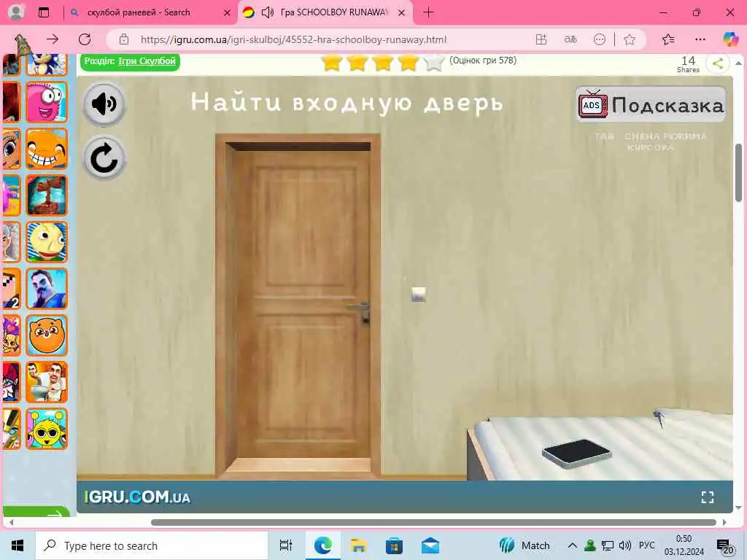Open the tab actions menu icon
This screenshot has height=560, width=747.
coord(43,12)
